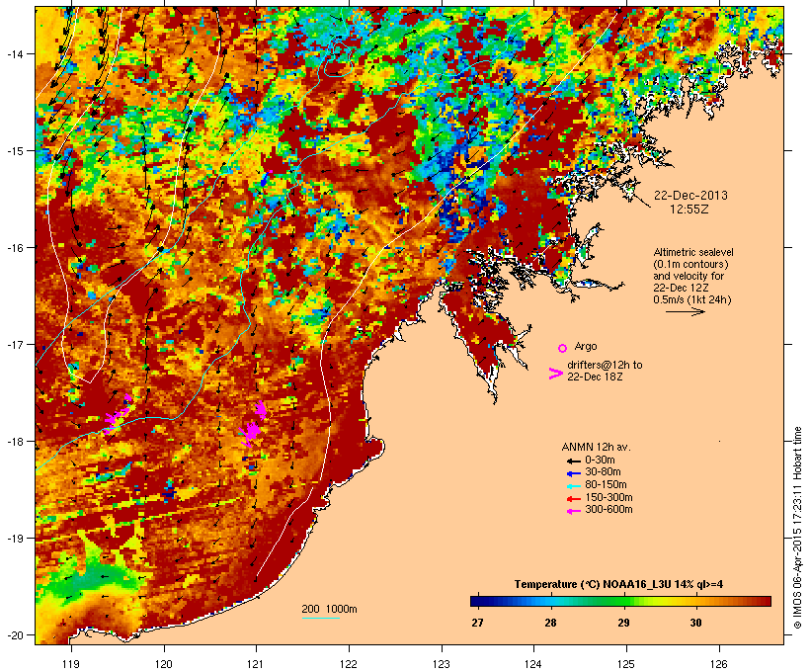This screenshot has width=810, height=672.
Task: Click the colorbar tick label "30"
Action: coord(695,623)
